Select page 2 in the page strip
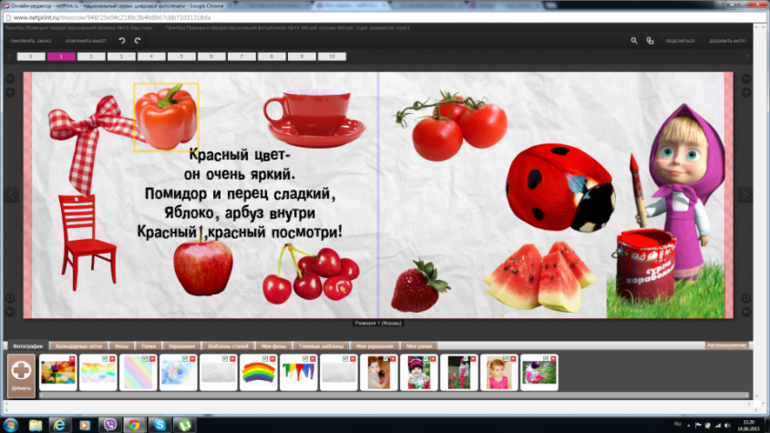 91,57
